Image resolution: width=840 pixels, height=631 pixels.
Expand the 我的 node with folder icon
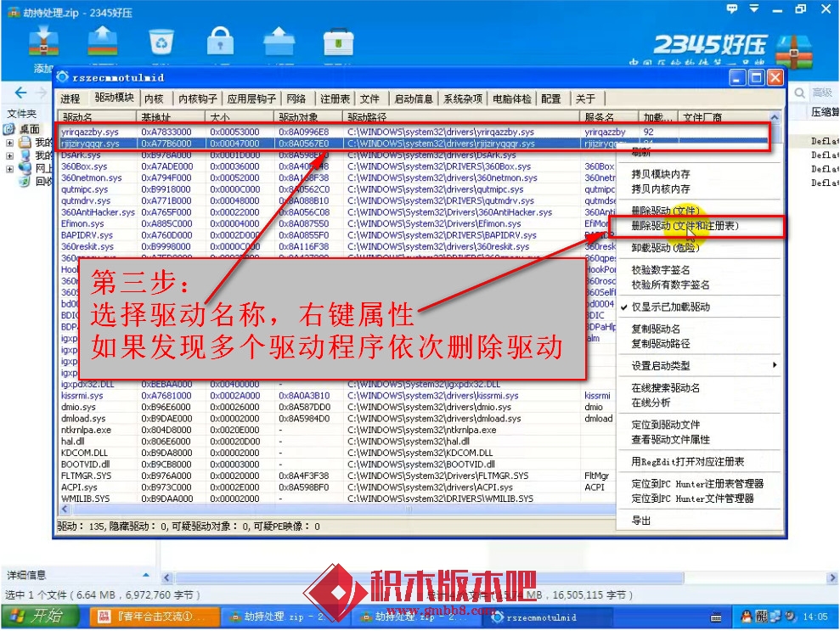(9, 143)
